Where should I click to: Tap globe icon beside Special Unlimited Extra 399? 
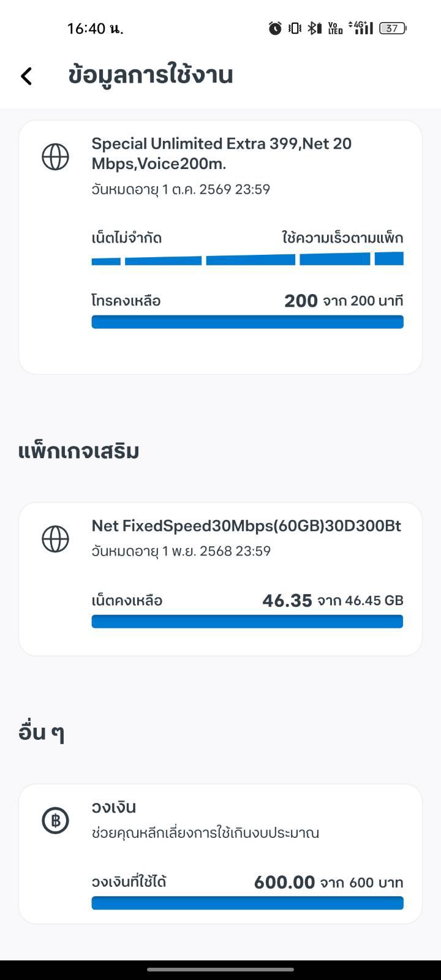click(55, 157)
